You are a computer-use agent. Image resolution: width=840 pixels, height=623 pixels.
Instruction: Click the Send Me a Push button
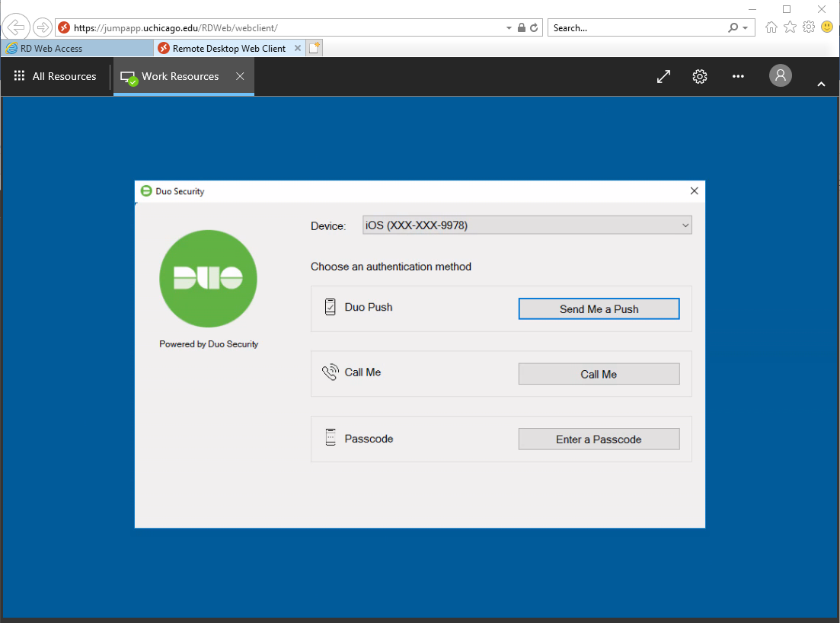point(599,308)
